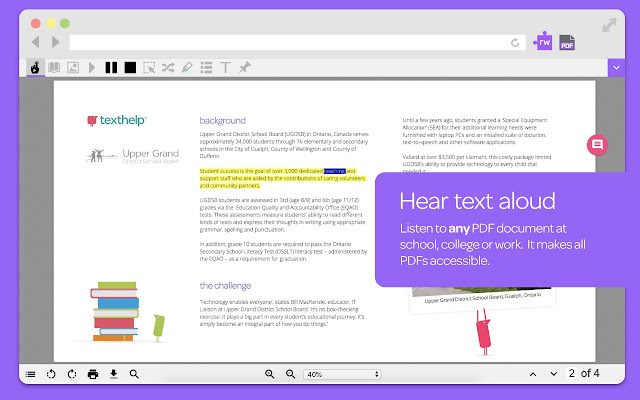
Task: Go to next page with down chevron
Action: point(554,374)
